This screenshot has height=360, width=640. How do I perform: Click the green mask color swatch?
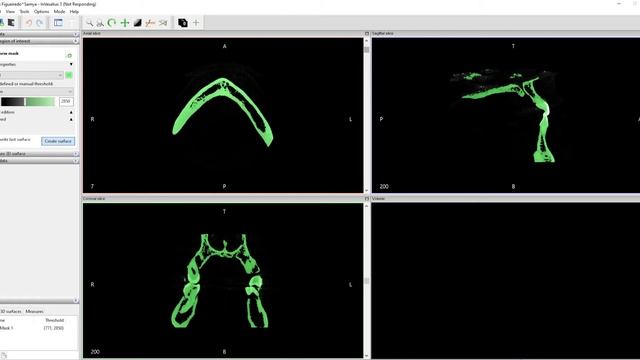click(69, 75)
